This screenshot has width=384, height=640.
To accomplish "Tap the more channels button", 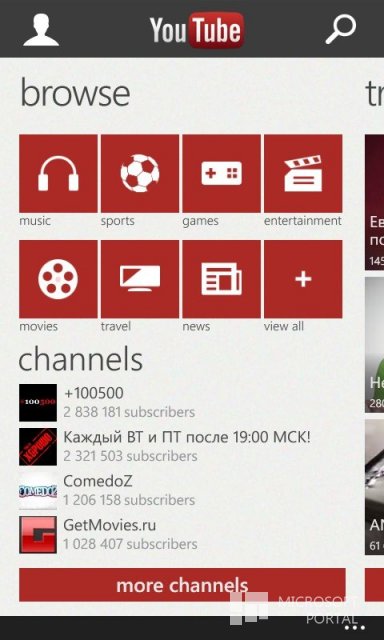I will click(182, 585).
